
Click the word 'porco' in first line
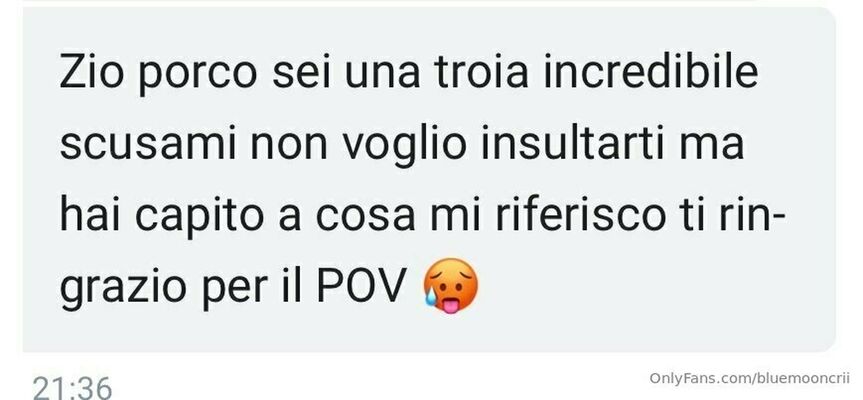pyautogui.click(x=198, y=76)
